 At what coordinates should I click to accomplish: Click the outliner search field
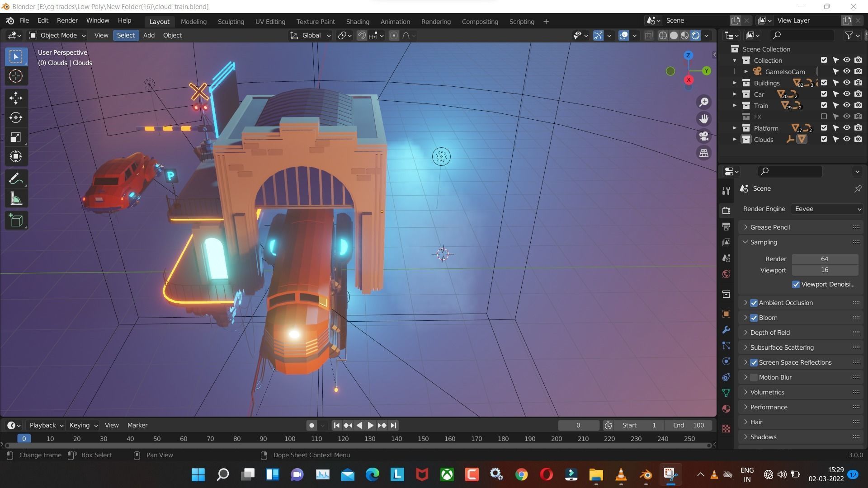pyautogui.click(x=802, y=35)
